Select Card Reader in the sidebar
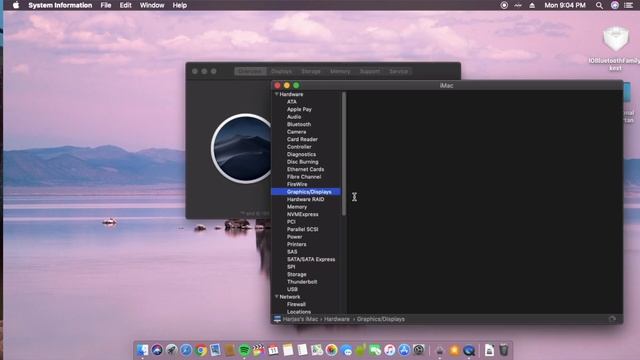This screenshot has width=640, height=360. (x=302, y=139)
